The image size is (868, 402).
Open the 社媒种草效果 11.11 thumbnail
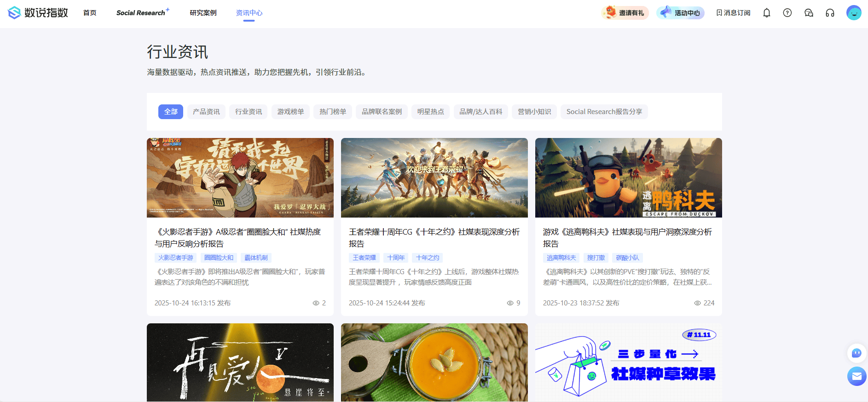pos(629,362)
